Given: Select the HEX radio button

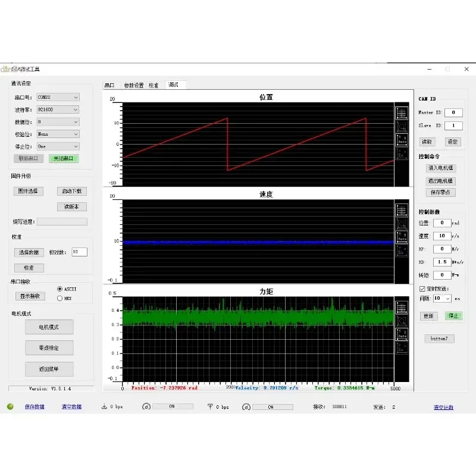Looking at the screenshot, I should point(59,298).
